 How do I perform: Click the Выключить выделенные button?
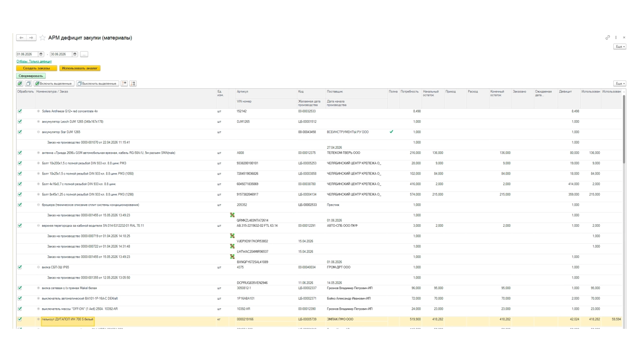[98, 83]
